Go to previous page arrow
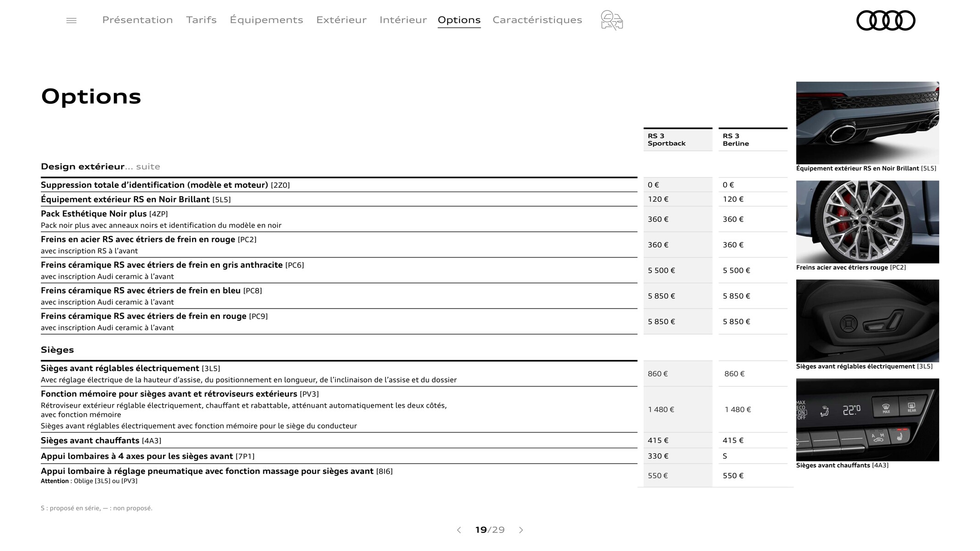 coord(459,530)
